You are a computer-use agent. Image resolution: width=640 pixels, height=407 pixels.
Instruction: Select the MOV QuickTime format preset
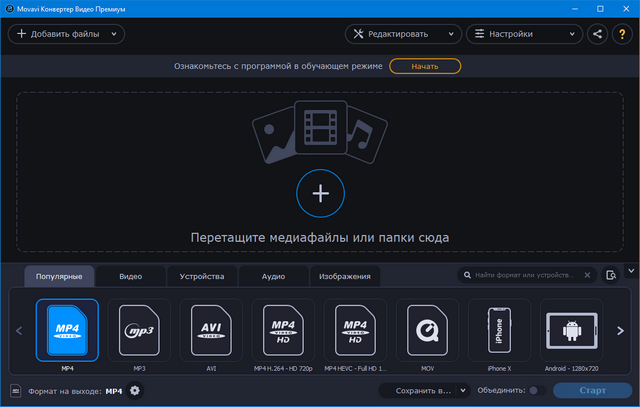[x=428, y=331]
